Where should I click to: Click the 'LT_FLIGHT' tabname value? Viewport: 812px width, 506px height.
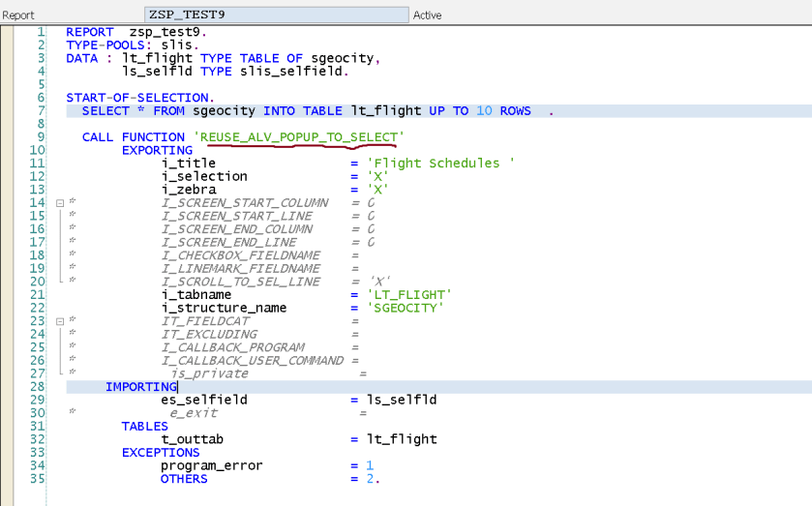408,295
